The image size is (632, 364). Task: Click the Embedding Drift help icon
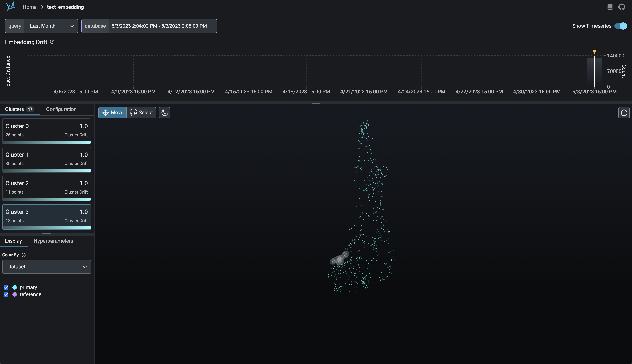point(52,42)
